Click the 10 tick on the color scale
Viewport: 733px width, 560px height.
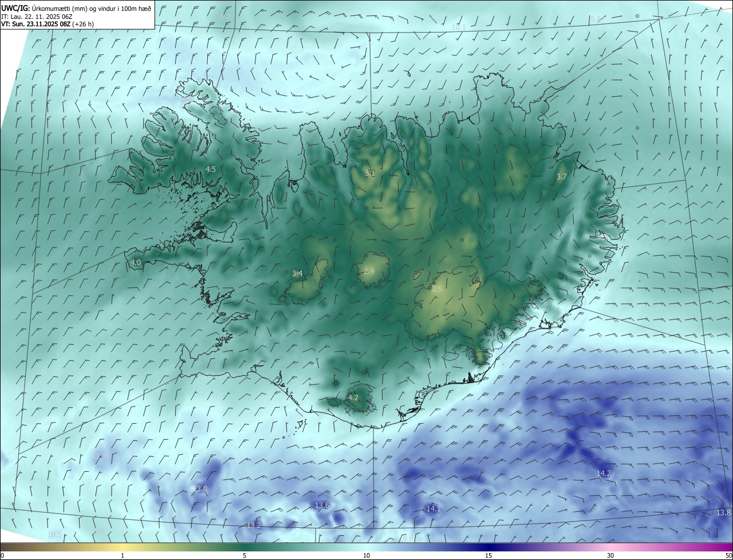tap(366, 555)
